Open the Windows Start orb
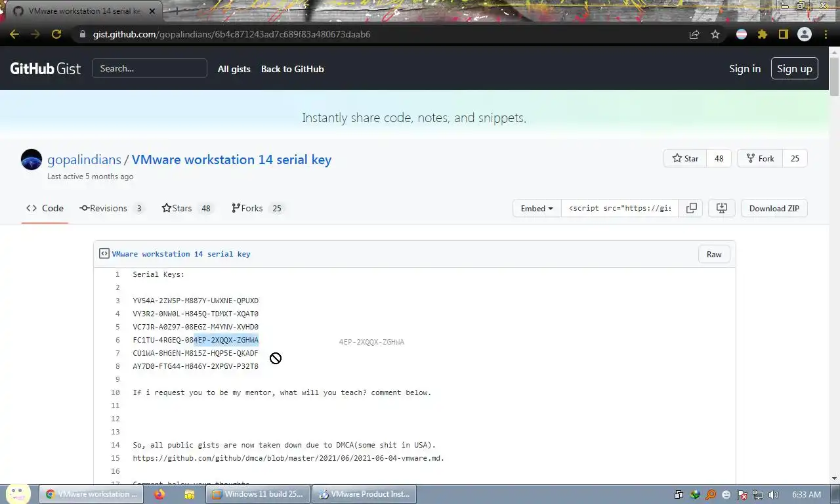 [18, 493]
